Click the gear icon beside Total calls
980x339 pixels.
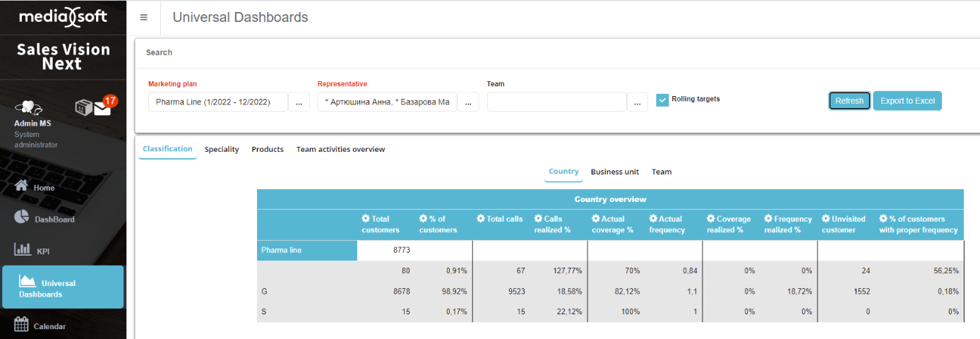click(x=481, y=219)
